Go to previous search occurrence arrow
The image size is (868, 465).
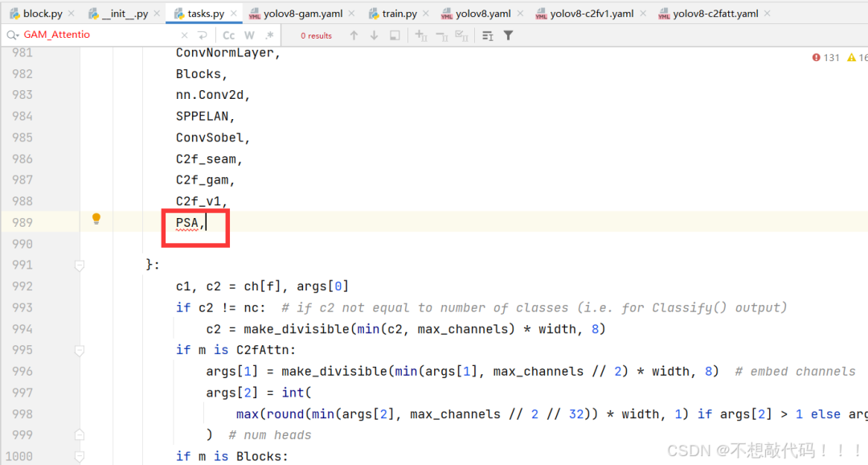(x=354, y=35)
